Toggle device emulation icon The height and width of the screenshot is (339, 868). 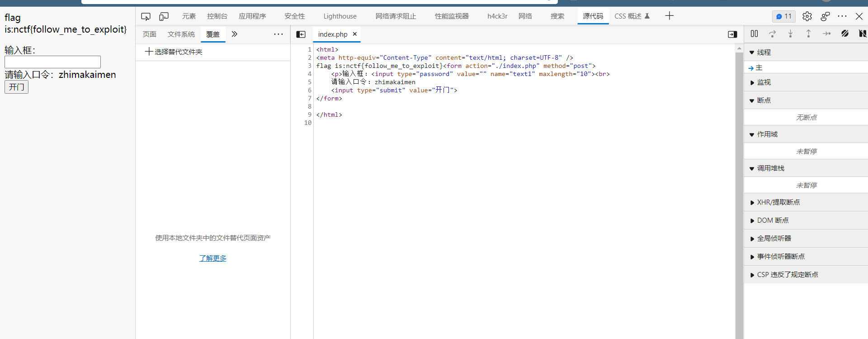[x=164, y=16]
